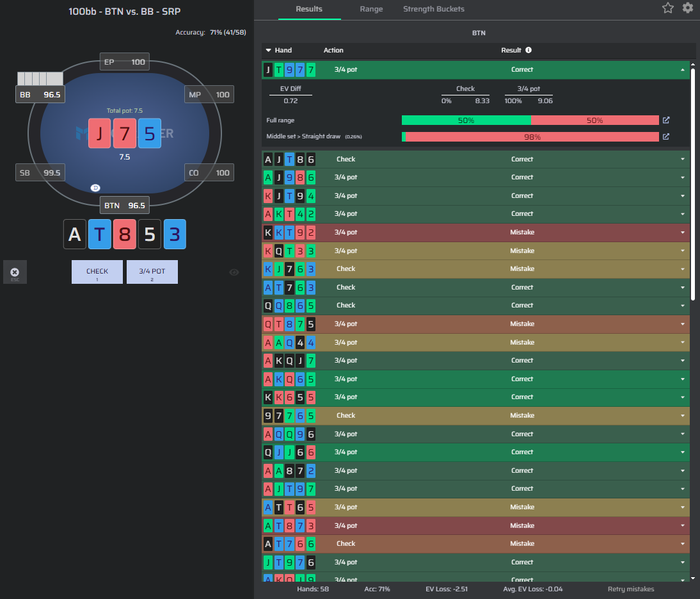700x599 pixels.
Task: Toggle the eye visibility icon beside action buttons
Action: pos(234,272)
